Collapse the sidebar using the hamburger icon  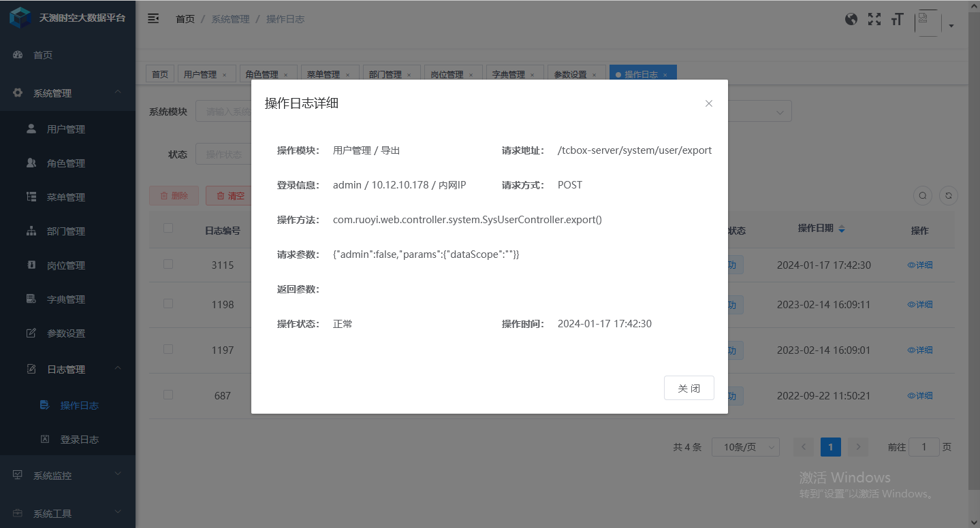tap(153, 18)
